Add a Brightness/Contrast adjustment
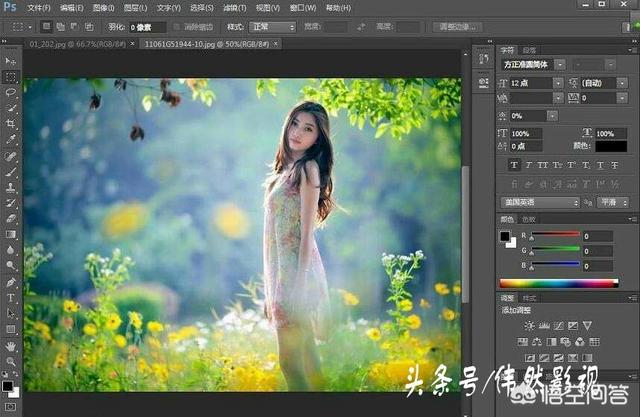Image resolution: width=640 pixels, height=417 pixels. coord(529,326)
